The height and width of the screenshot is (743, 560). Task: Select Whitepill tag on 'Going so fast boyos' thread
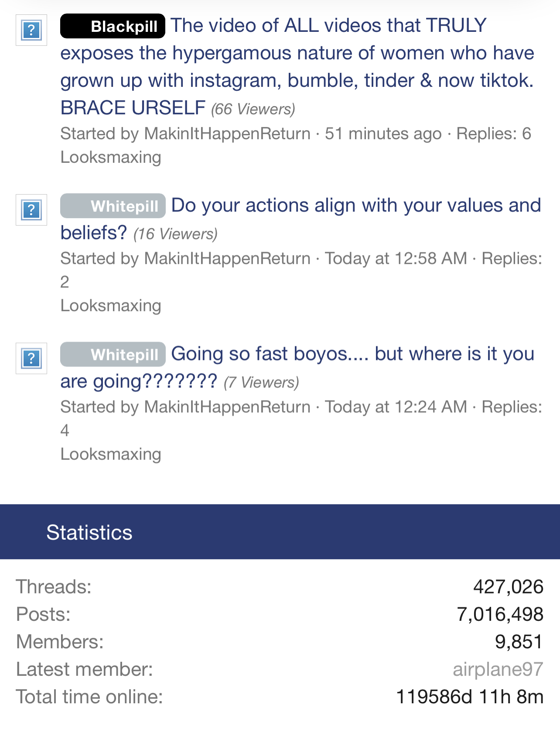click(113, 354)
